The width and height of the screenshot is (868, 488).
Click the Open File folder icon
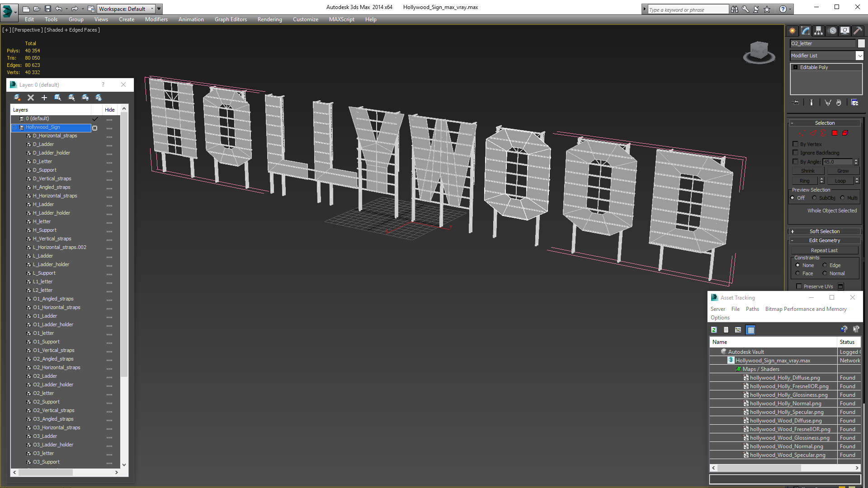point(37,9)
